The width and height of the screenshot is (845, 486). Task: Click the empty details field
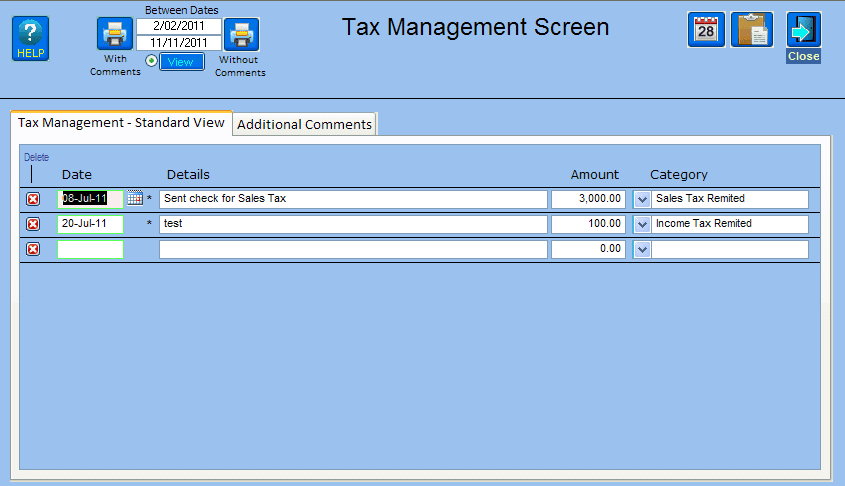coord(353,249)
